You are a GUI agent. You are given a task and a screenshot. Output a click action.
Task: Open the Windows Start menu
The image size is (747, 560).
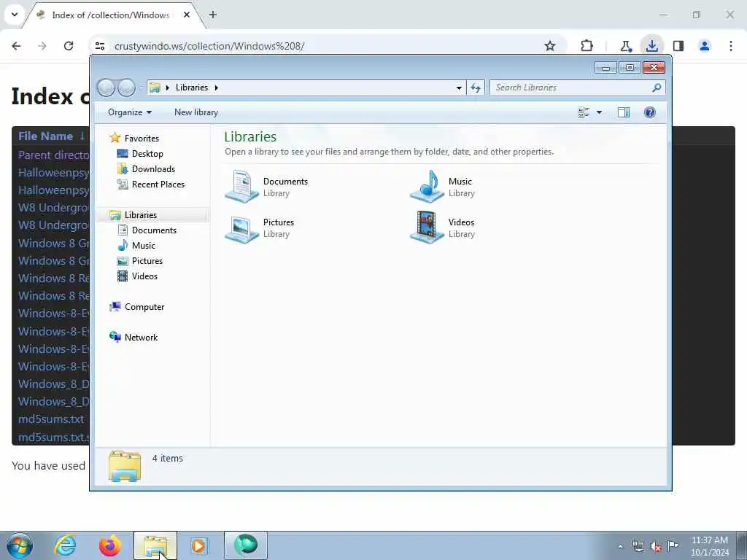point(20,545)
